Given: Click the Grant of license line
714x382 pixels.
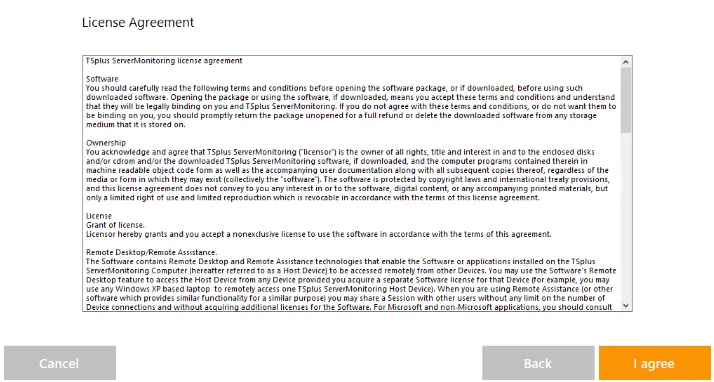Looking at the screenshot, I should pyautogui.click(x=115, y=225).
